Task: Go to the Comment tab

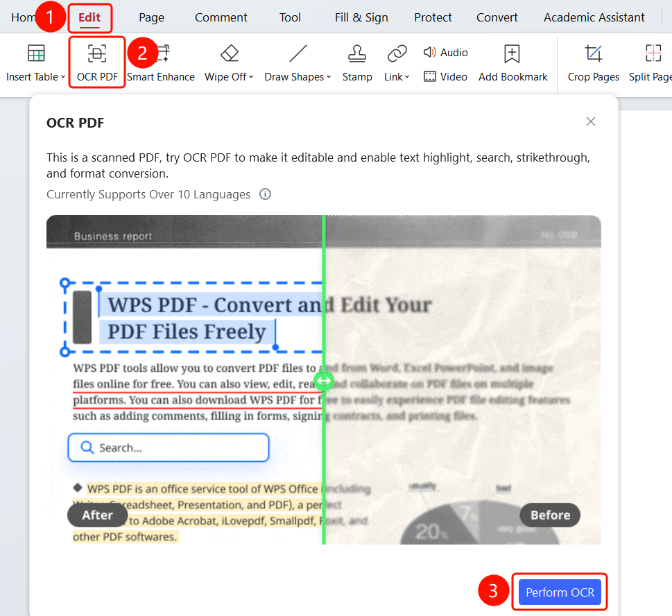Action: click(221, 17)
